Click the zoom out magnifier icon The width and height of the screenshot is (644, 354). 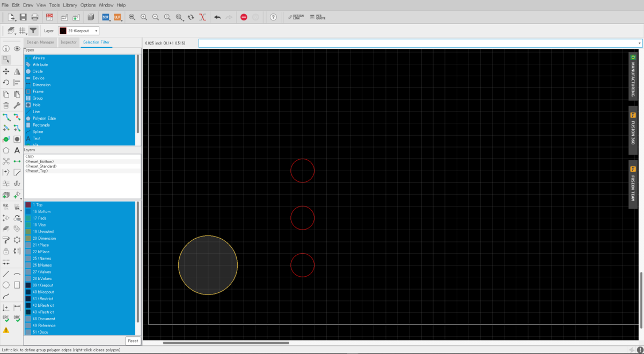pos(156,17)
